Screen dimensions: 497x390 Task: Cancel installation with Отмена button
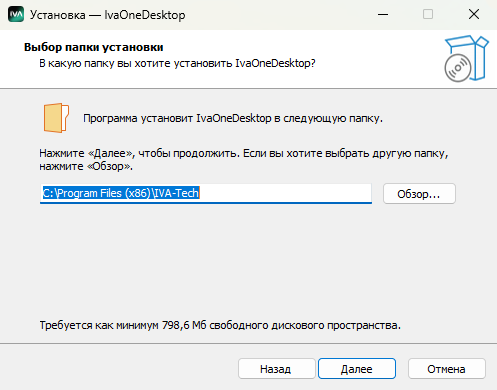click(447, 369)
